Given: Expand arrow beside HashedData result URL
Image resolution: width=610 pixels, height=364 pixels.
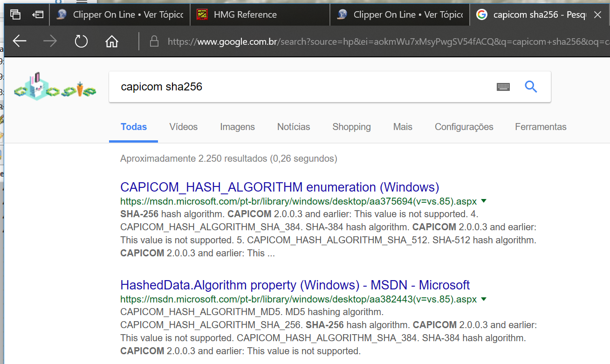Looking at the screenshot, I should tap(484, 299).
